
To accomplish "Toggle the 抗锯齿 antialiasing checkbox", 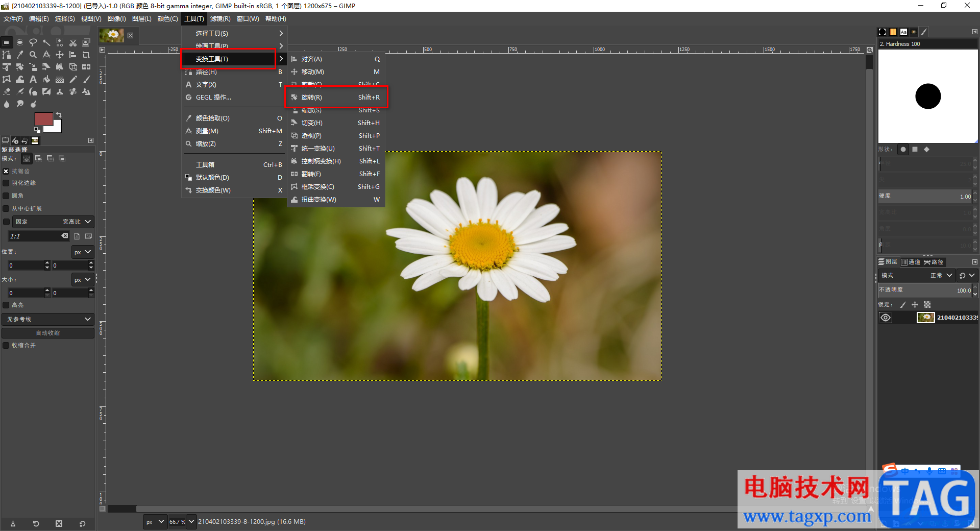I will (6, 172).
